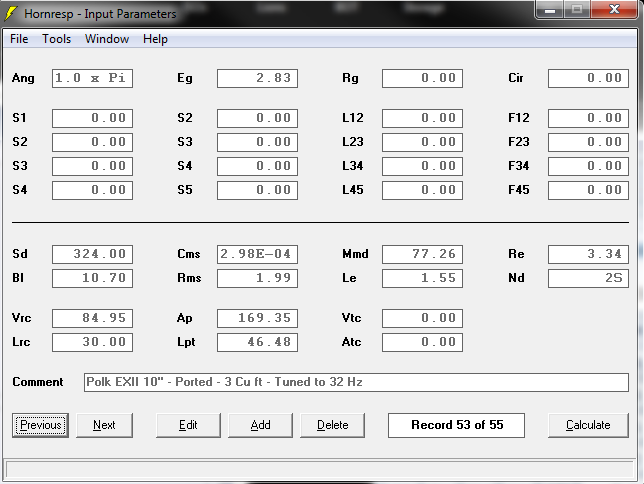The image size is (644, 484).
Task: Minimize the Hornresp window
Action: point(550,9)
